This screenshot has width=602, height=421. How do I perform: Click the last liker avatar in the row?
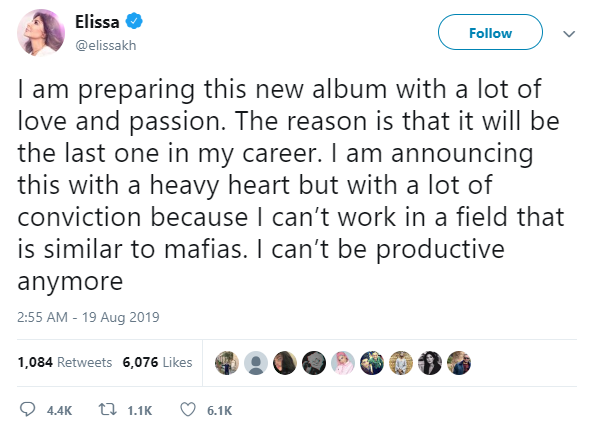point(459,363)
